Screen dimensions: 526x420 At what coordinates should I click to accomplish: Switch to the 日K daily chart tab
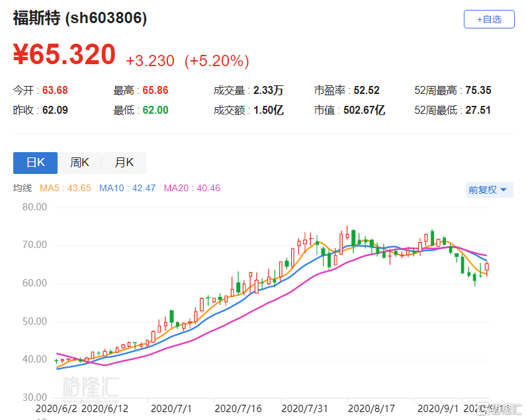tap(35, 163)
